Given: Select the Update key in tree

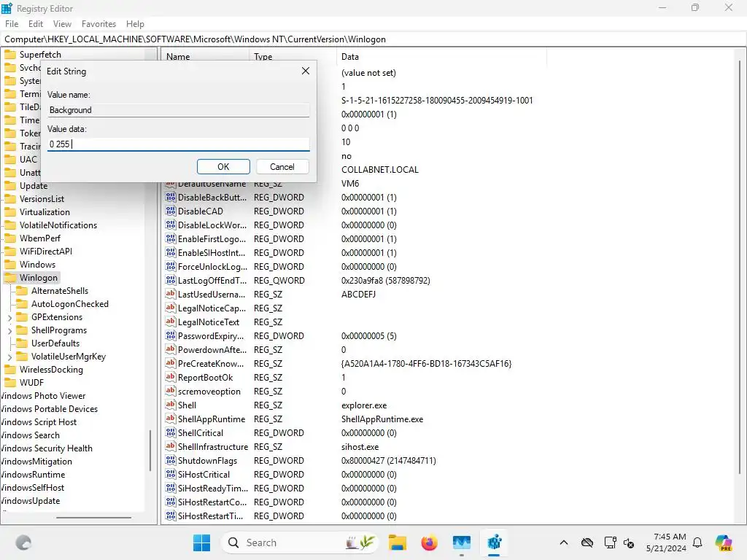Looking at the screenshot, I should tap(34, 186).
